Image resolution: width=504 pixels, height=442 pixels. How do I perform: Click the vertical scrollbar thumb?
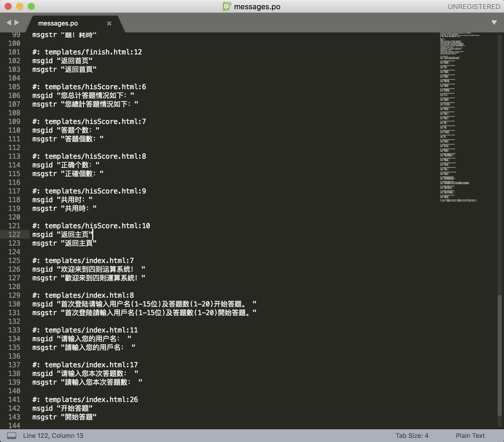click(x=499, y=355)
